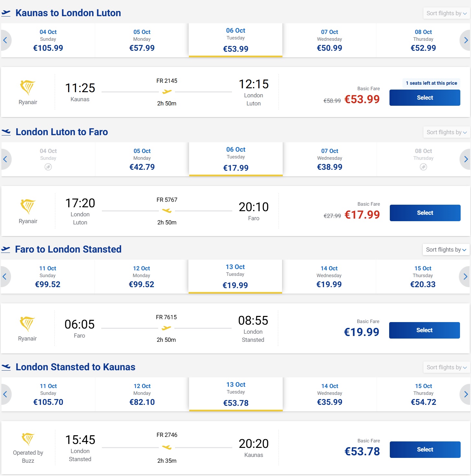Click next dates arrow for Luton to Faro

coord(465,159)
